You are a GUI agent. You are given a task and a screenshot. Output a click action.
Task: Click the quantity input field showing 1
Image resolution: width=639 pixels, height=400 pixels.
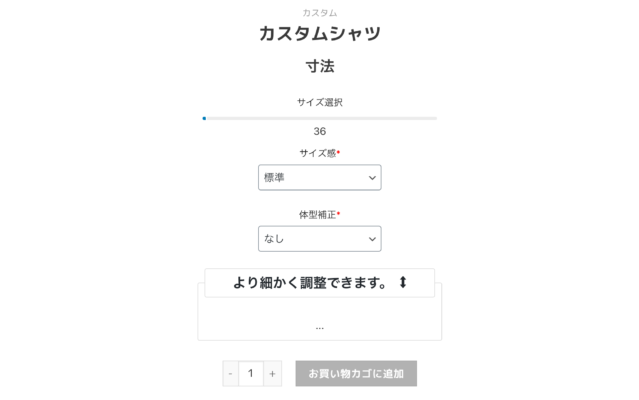[x=251, y=374]
